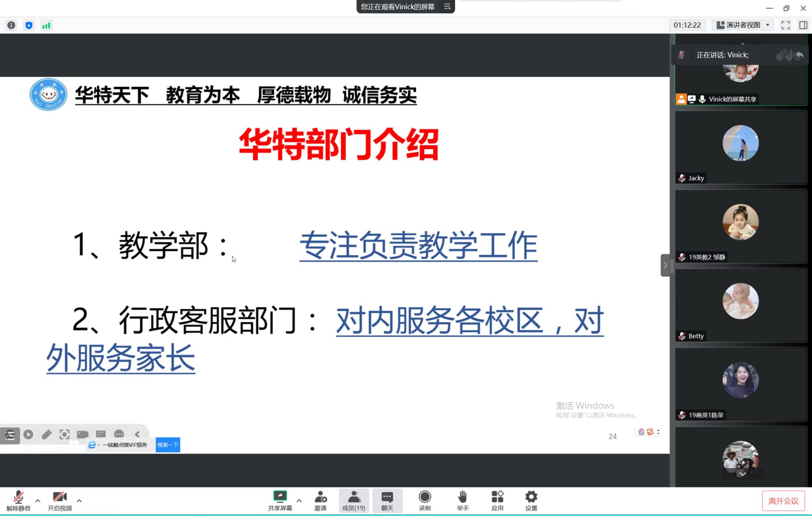The height and width of the screenshot is (516, 812).
Task: Unmute microphone with 解除静音 button
Action: 18,501
